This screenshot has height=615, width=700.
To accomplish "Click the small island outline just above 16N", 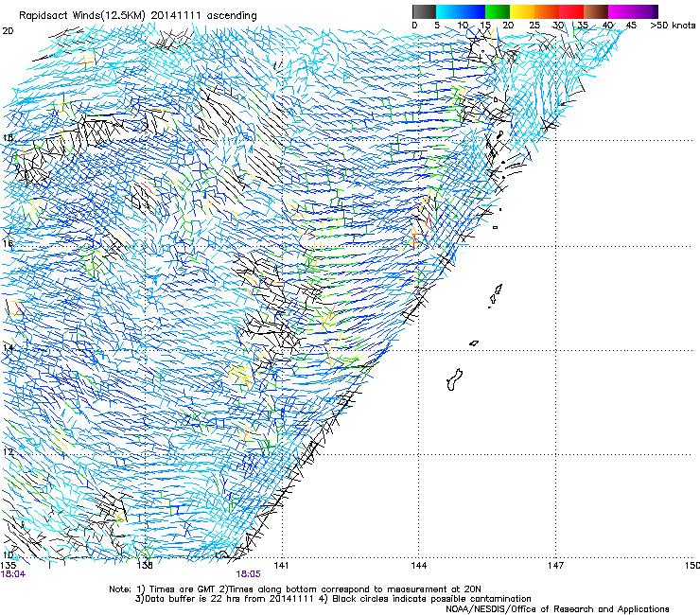I will click(x=495, y=227).
